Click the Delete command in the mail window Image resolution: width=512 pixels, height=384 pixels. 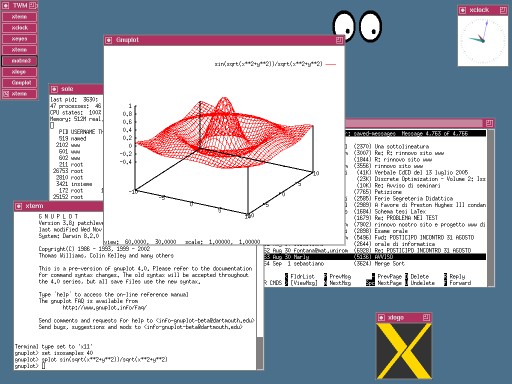point(420,277)
